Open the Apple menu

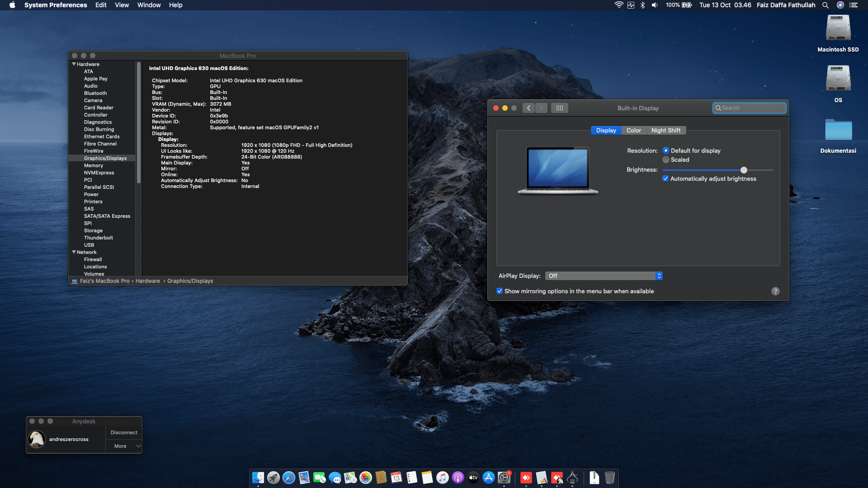pos(12,5)
